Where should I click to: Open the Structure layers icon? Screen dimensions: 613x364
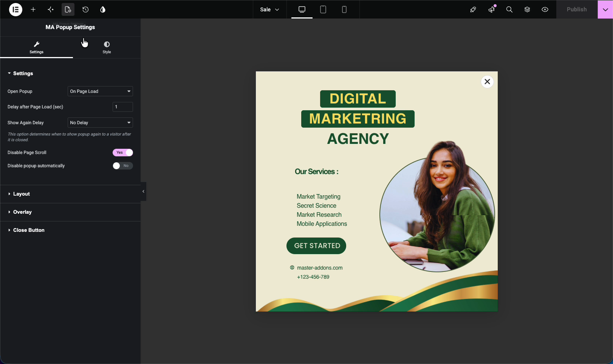(527, 9)
